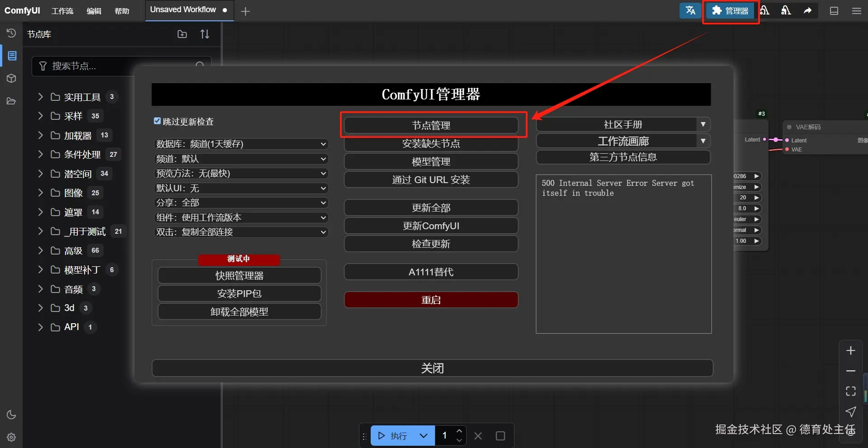Open the 预览方法 dropdown
The width and height of the screenshot is (868, 448).
point(241,173)
